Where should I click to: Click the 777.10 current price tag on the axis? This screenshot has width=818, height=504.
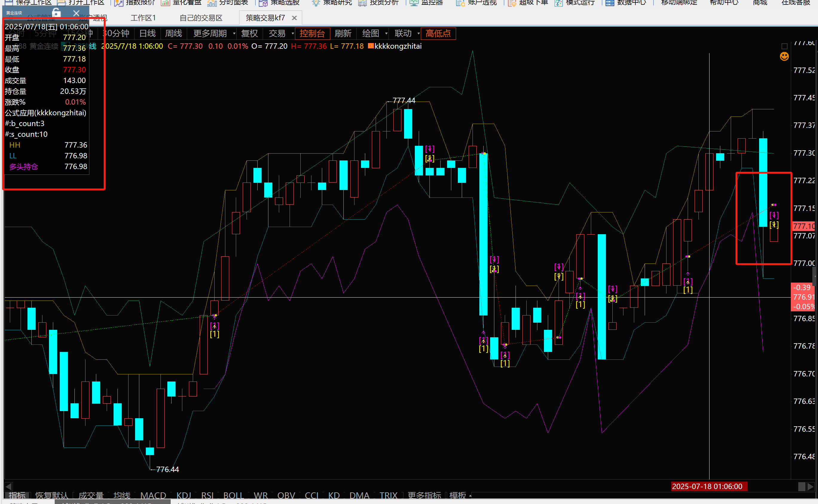804,226
